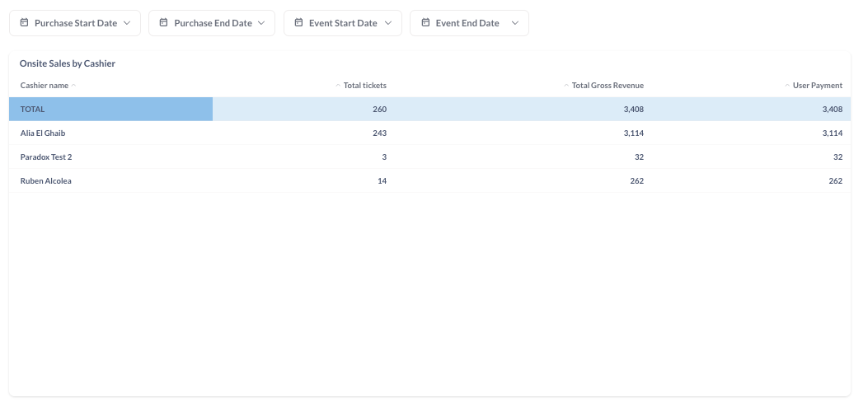Screen dimensions: 868x416
Task: Click Ruben Alcolea user payment 262
Action: (x=835, y=180)
